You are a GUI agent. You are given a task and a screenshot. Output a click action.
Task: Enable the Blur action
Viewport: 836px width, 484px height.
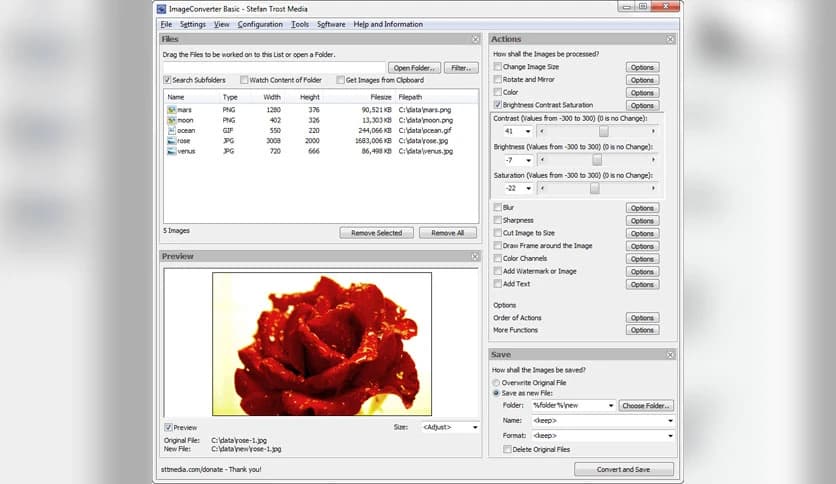[x=497, y=207]
